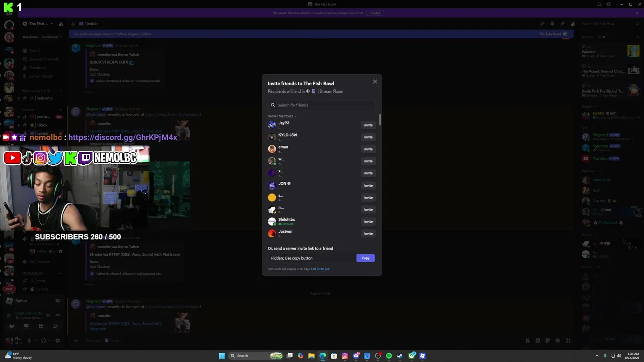Invite JON to the server

(368, 186)
